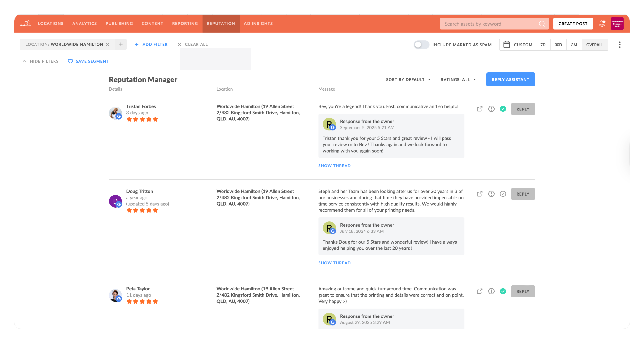The image size is (644, 343).
Task: Reply to Peta Taylor review
Action: (523, 291)
